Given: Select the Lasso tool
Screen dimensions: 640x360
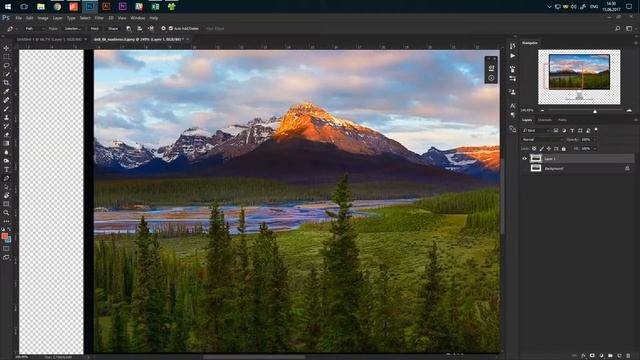Looking at the screenshot, I should tap(6, 65).
